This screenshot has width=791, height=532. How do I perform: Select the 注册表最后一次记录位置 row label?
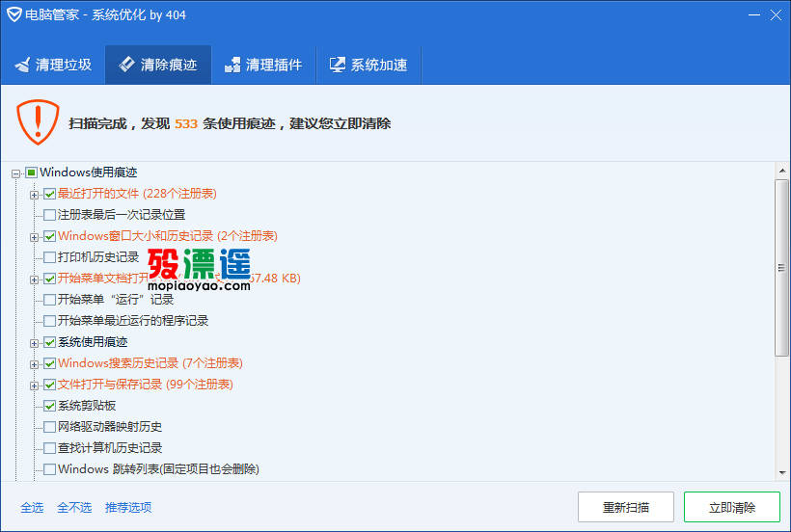click(x=122, y=215)
